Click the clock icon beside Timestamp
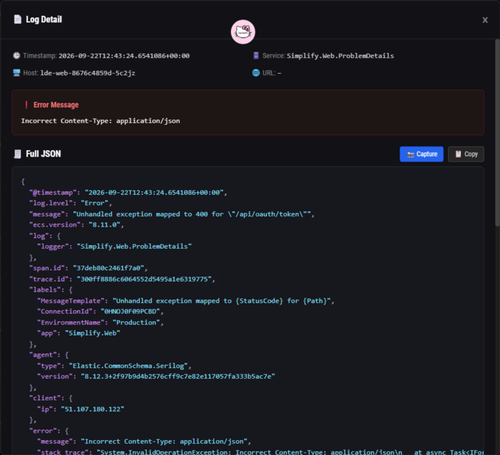Viewport: 500px width, 455px height. click(17, 56)
